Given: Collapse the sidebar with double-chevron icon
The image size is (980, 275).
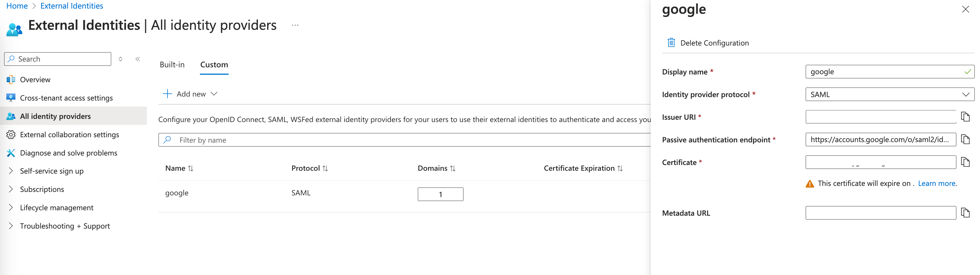Looking at the screenshot, I should [x=138, y=59].
